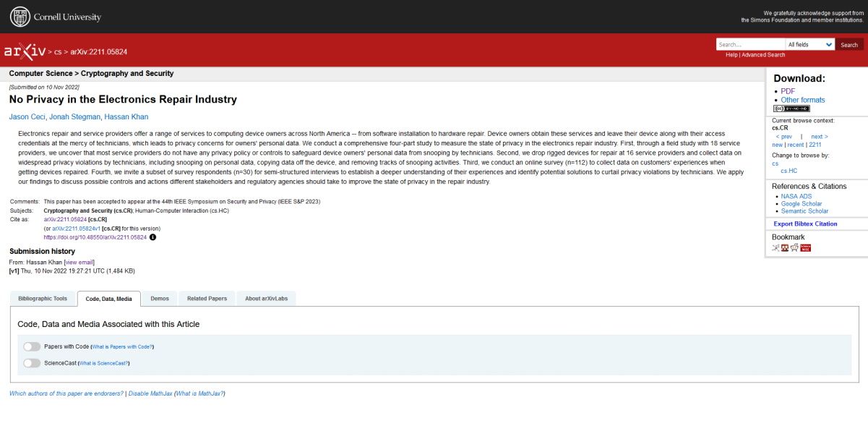Open the About arXivLabs tab
This screenshot has height=434, width=868.
[266, 299]
